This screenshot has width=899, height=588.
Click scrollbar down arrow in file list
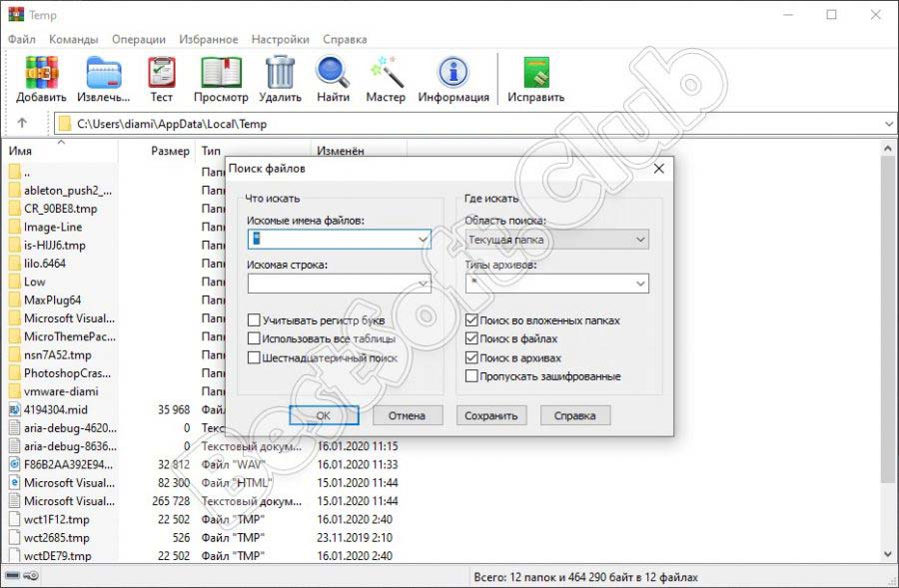coord(888,554)
